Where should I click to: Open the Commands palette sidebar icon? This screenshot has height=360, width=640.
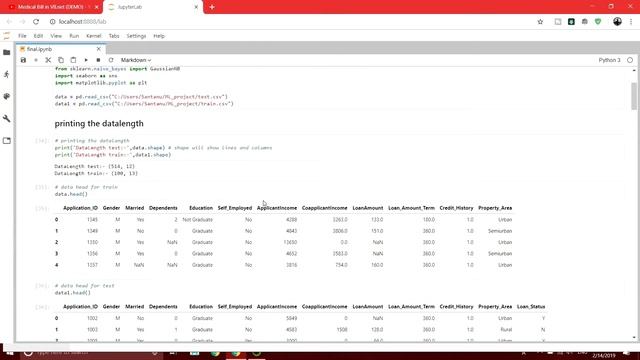click(x=7, y=96)
